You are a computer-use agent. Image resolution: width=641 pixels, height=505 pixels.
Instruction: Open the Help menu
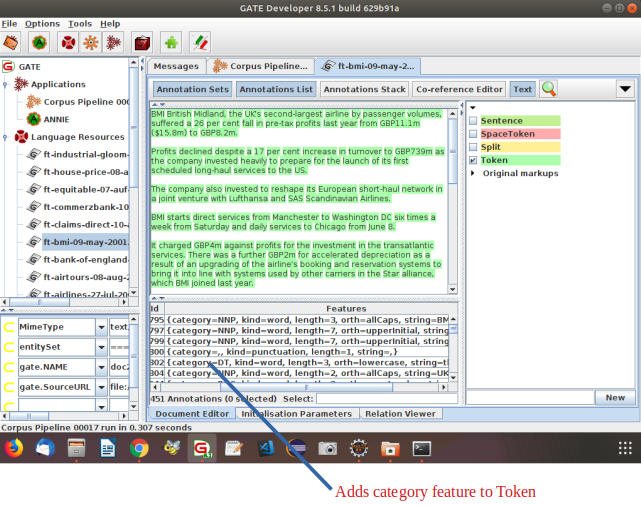click(x=110, y=24)
